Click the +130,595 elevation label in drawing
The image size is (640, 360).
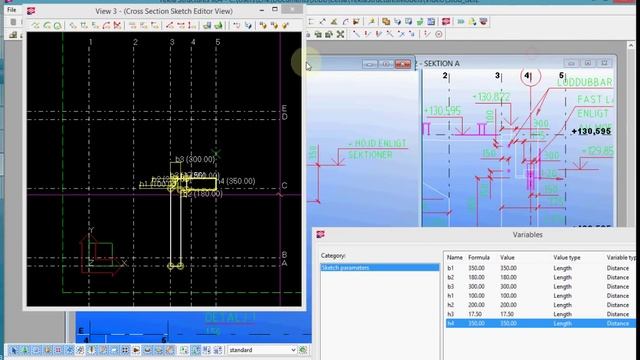(x=591, y=131)
